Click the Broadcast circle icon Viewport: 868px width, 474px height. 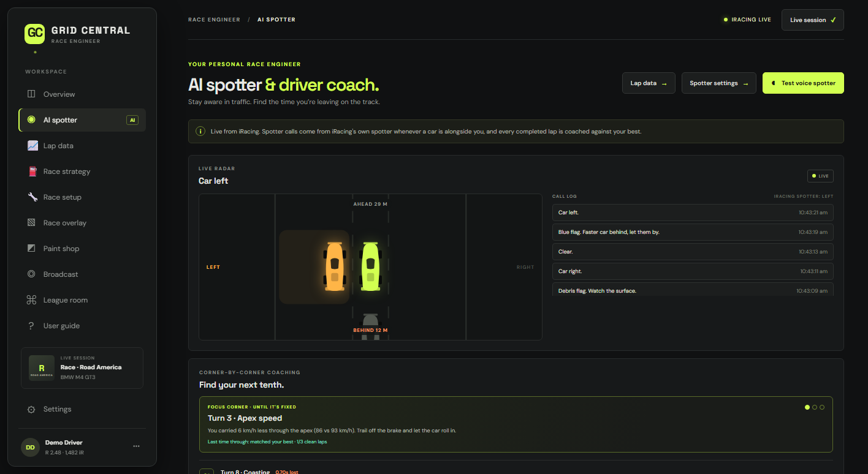click(x=32, y=274)
